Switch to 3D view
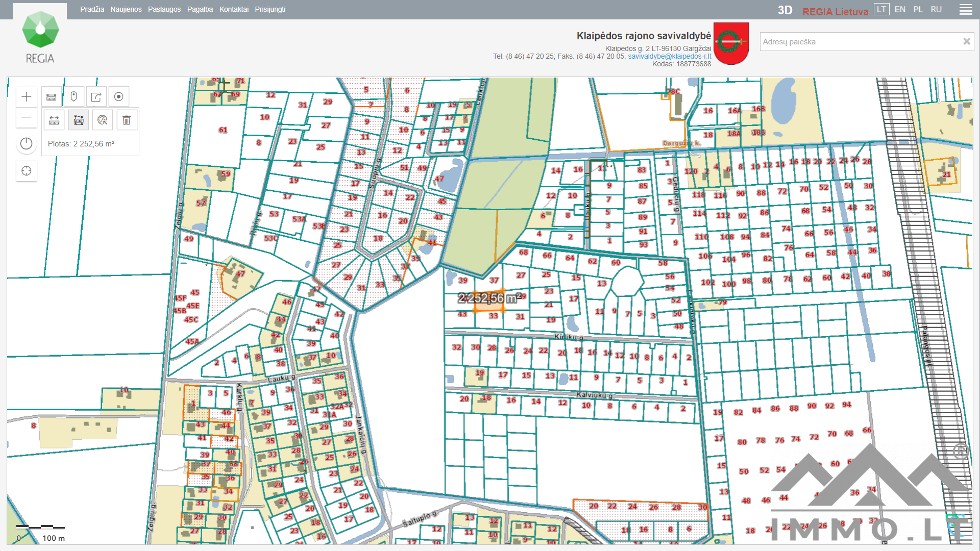This screenshot has width=980, height=551. [x=785, y=11]
